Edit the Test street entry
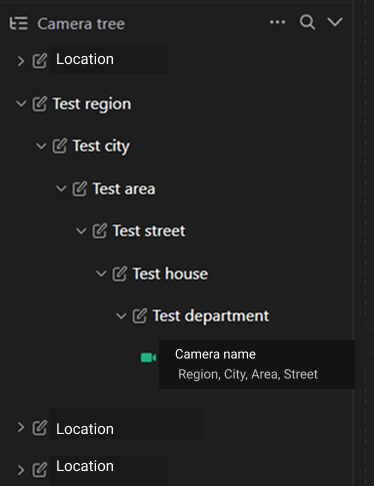 point(100,231)
